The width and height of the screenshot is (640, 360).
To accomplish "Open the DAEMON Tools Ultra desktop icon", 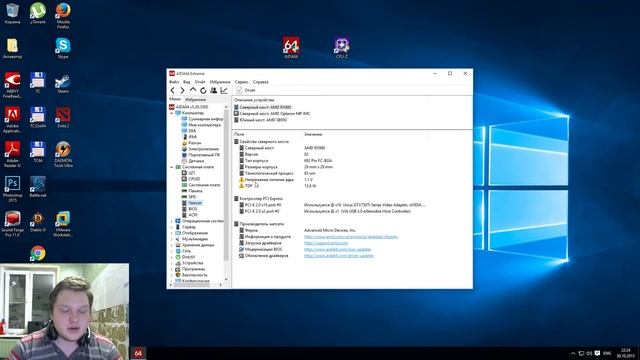I will [x=63, y=154].
